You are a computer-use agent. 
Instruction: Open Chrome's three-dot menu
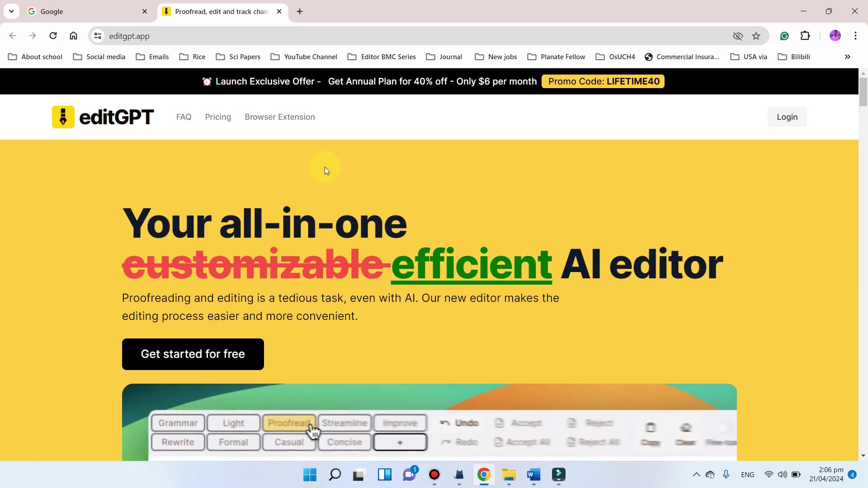(855, 36)
